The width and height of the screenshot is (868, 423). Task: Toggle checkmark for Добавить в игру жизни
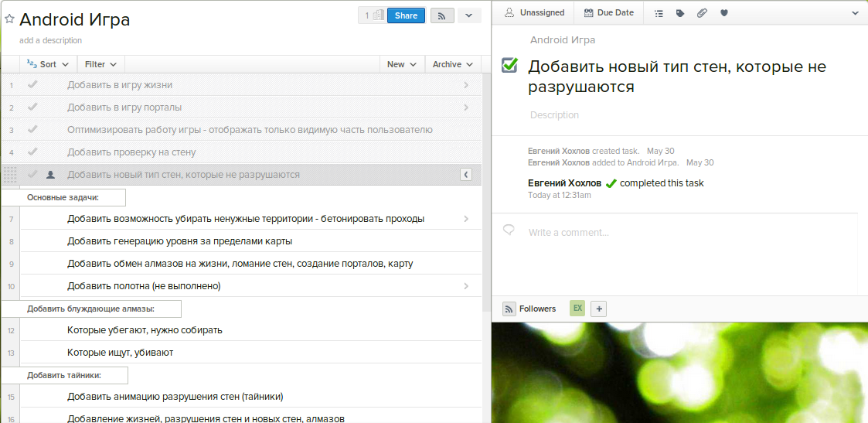click(32, 85)
